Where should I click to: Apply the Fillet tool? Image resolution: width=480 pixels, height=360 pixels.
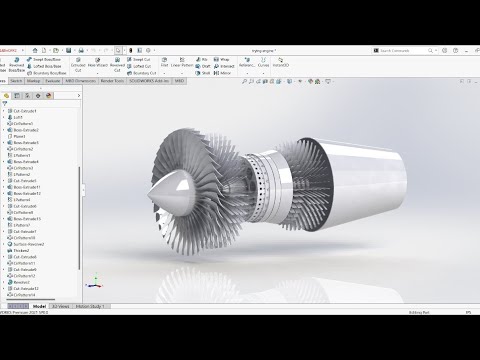[164, 62]
